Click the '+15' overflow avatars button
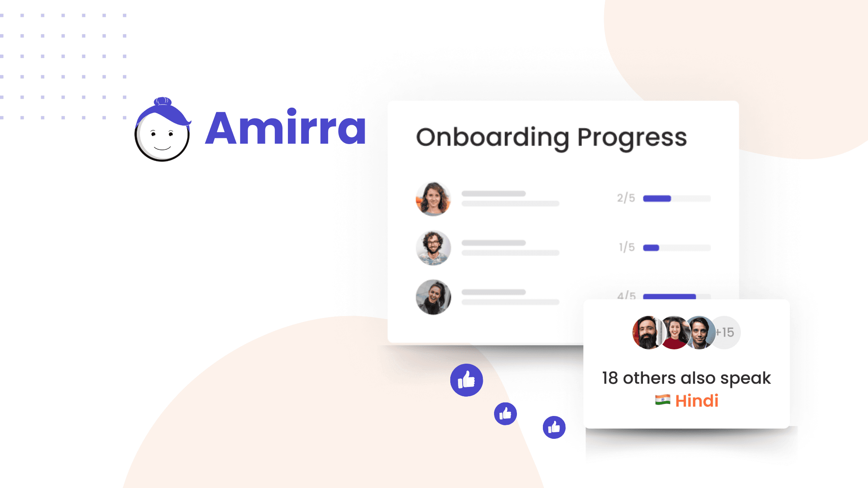Image resolution: width=868 pixels, height=488 pixels. click(725, 331)
